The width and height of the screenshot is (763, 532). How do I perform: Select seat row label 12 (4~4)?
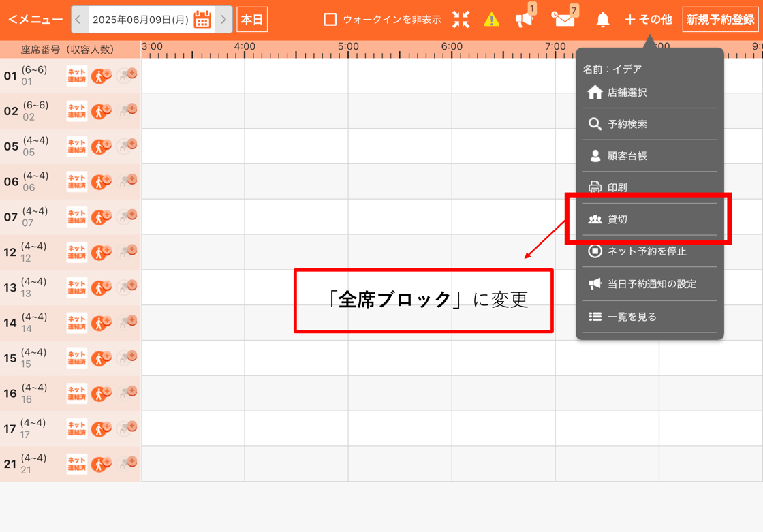coord(25,252)
